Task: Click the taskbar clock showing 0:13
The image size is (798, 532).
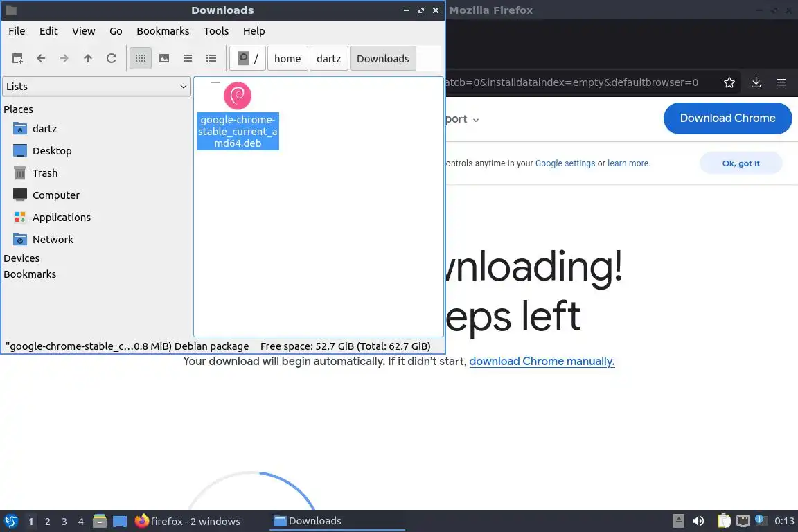Action: coord(784,522)
